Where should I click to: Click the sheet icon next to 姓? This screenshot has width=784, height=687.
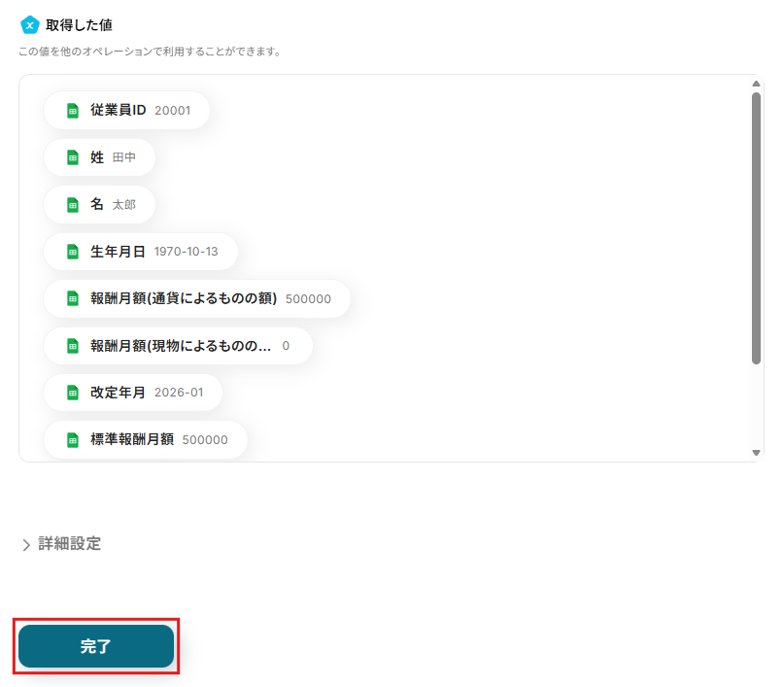tap(72, 157)
